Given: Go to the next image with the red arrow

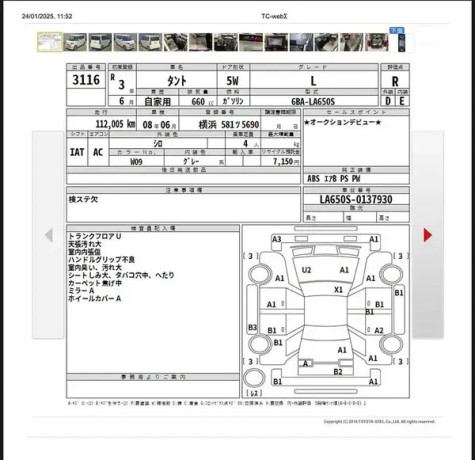Looking at the screenshot, I should pos(428,235).
